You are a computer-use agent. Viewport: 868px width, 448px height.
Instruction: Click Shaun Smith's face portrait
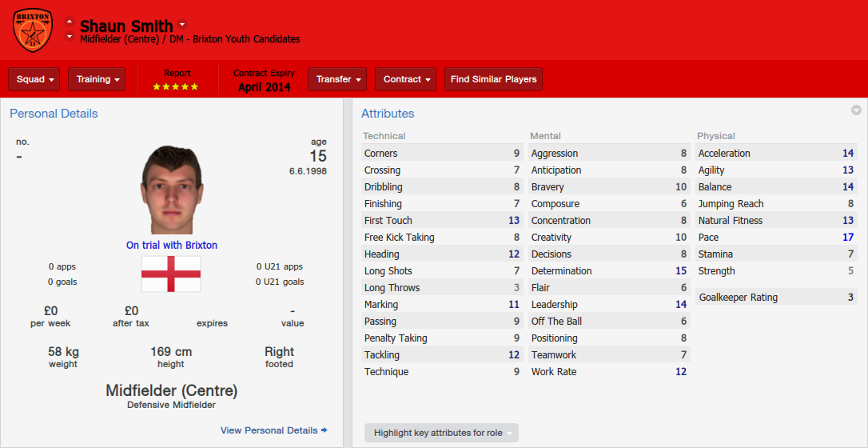pos(171,190)
